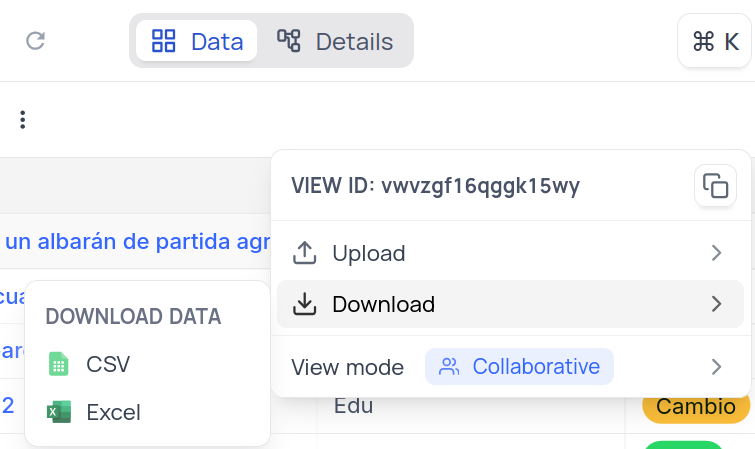The width and height of the screenshot is (755, 449).
Task: Click the refresh icon
Action: pyautogui.click(x=36, y=41)
